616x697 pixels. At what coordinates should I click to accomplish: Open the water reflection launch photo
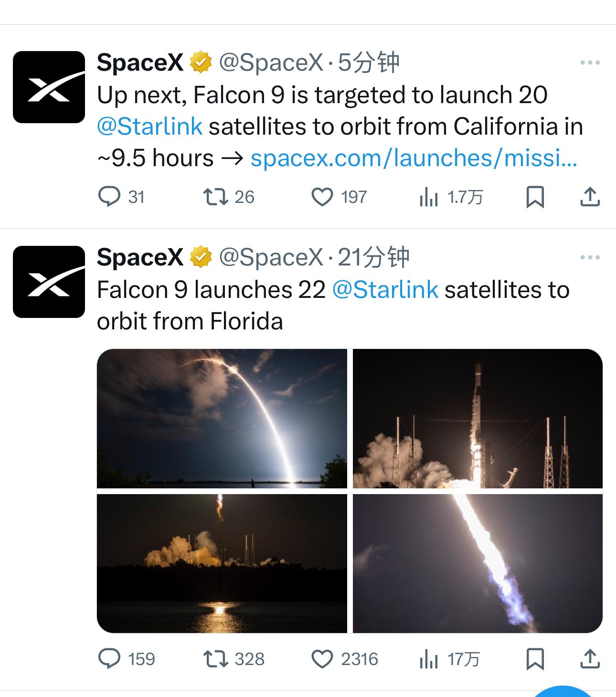pyautogui.click(x=222, y=563)
